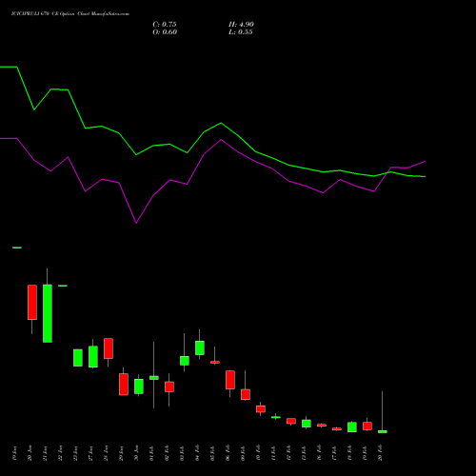Click the 27 Jan date label
The image size is (476, 476).
90,453
